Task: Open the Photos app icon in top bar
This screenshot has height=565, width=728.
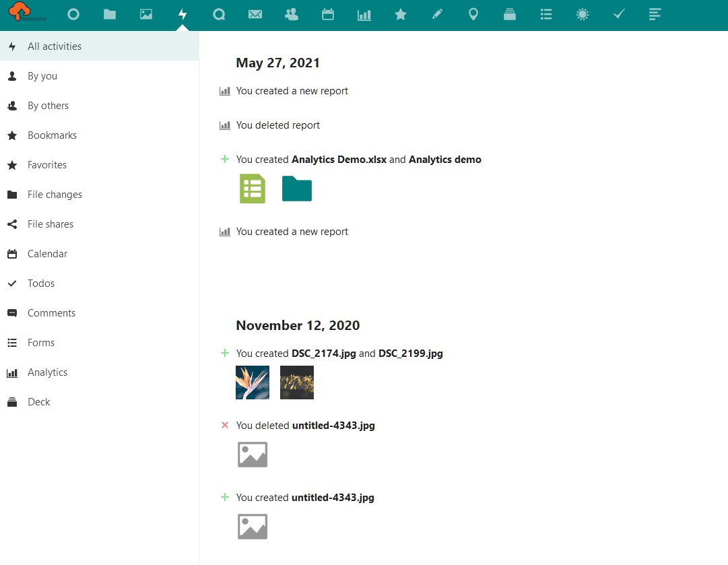Action: [146, 14]
